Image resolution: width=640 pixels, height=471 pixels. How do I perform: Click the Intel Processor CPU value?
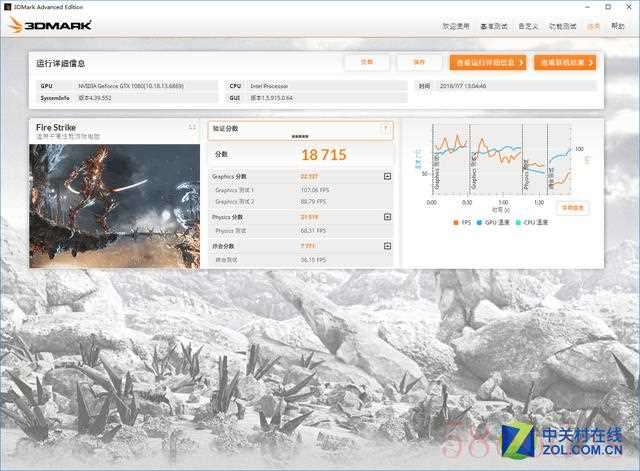point(269,86)
